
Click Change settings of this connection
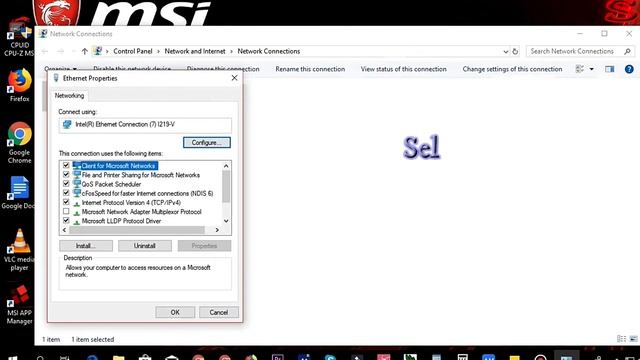(512, 69)
